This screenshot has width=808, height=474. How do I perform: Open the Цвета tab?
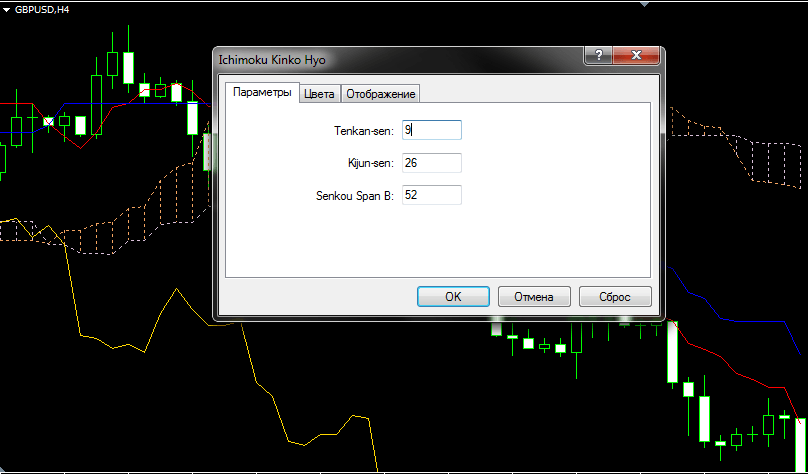pos(319,94)
